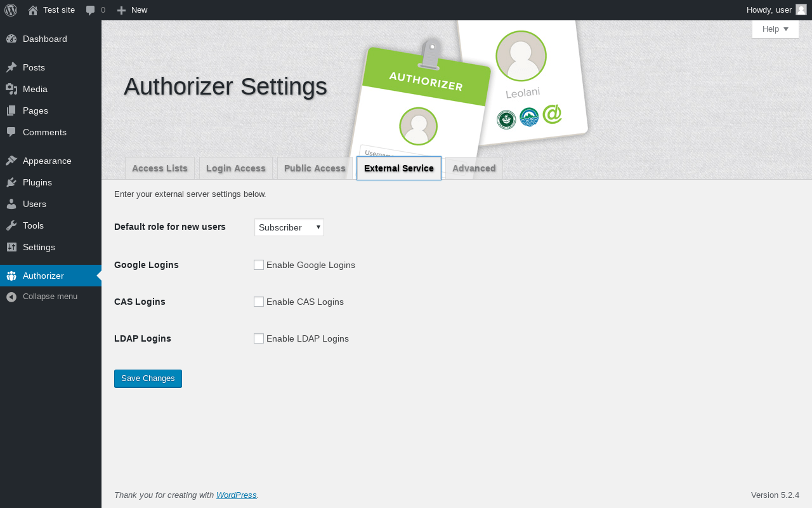Click the Version 5.2.4 footer text
Viewport: 812px width, 508px height.
[x=775, y=495]
